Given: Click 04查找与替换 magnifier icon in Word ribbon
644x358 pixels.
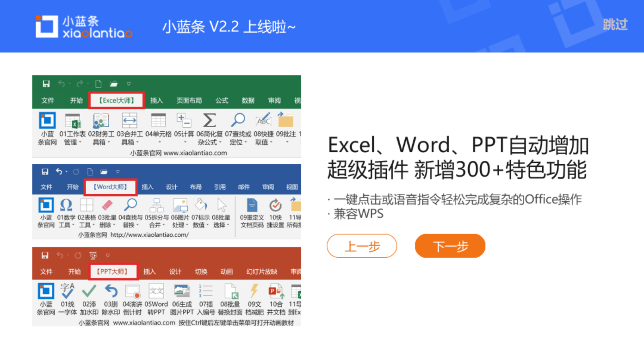Looking at the screenshot, I should (x=130, y=205).
